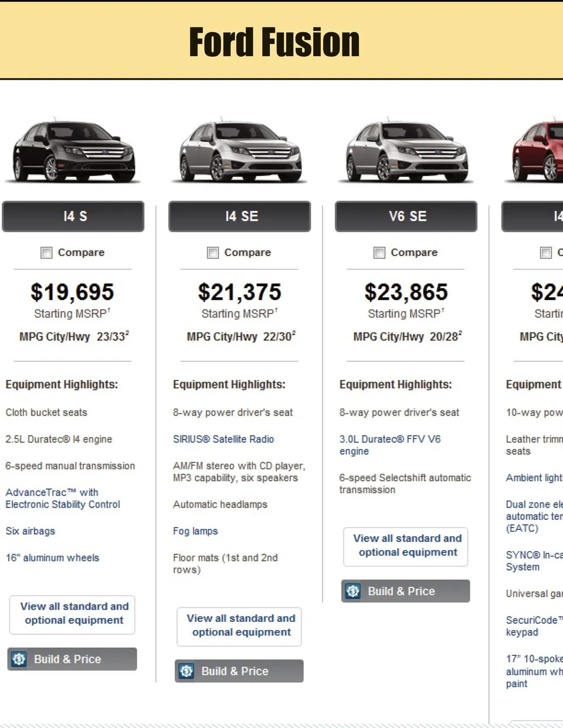The width and height of the screenshot is (563, 728).
Task: Open the 3.0L Duratec FFV V6 engine link
Action: tap(389, 445)
